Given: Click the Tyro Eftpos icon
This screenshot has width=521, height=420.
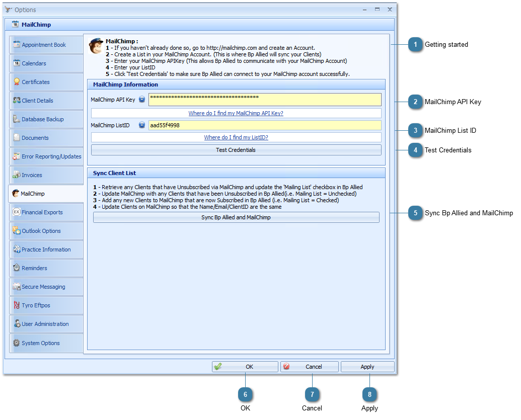Looking at the screenshot, I should pos(17,305).
